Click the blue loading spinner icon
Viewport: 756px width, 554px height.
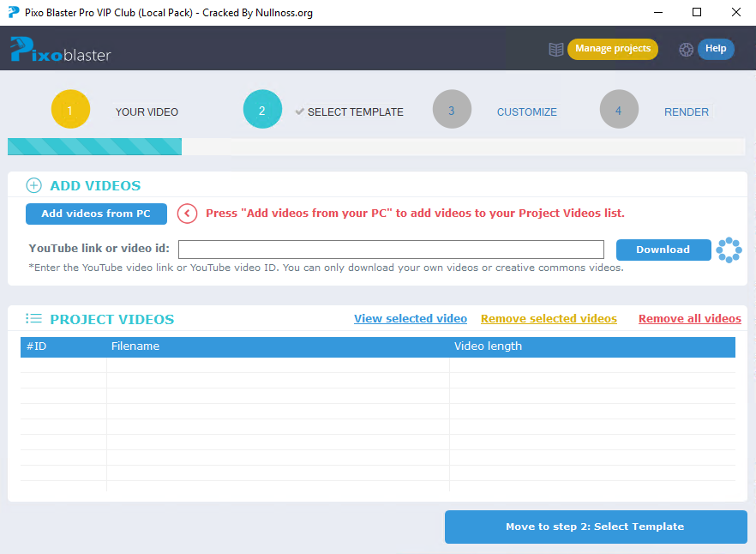tap(729, 250)
